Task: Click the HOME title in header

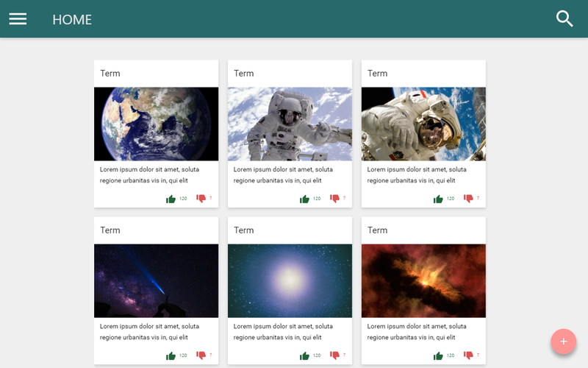Action: (x=72, y=20)
